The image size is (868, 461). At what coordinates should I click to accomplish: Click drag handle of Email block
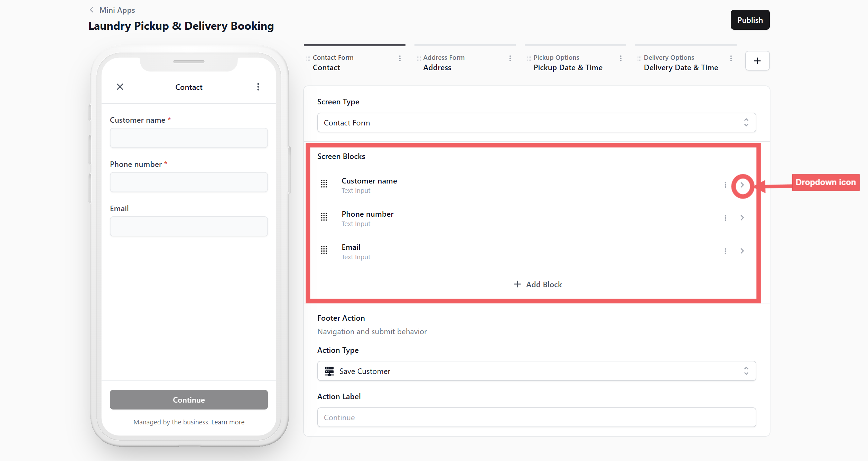[324, 250]
